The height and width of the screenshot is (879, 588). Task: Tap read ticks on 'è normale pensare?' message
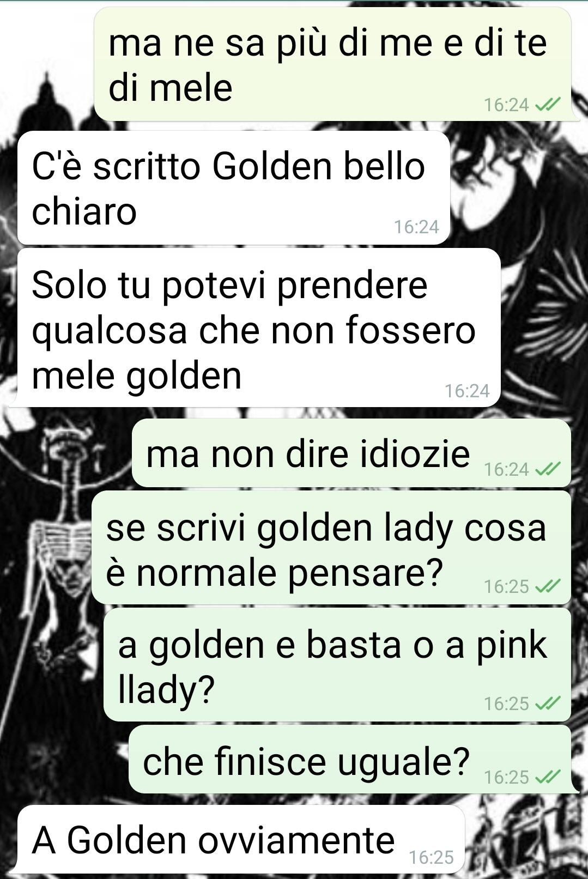click(548, 586)
